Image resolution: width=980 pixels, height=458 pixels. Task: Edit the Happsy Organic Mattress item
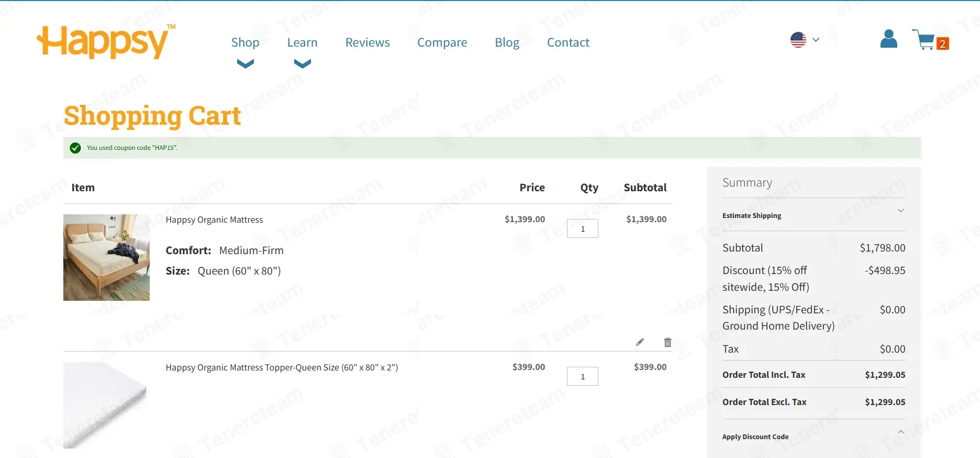640,342
